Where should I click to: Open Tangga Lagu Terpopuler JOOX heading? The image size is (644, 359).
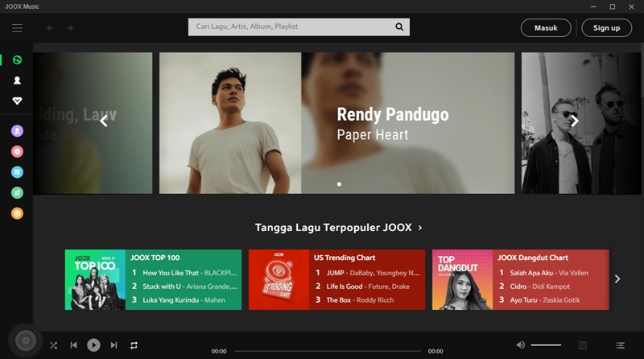click(x=333, y=228)
